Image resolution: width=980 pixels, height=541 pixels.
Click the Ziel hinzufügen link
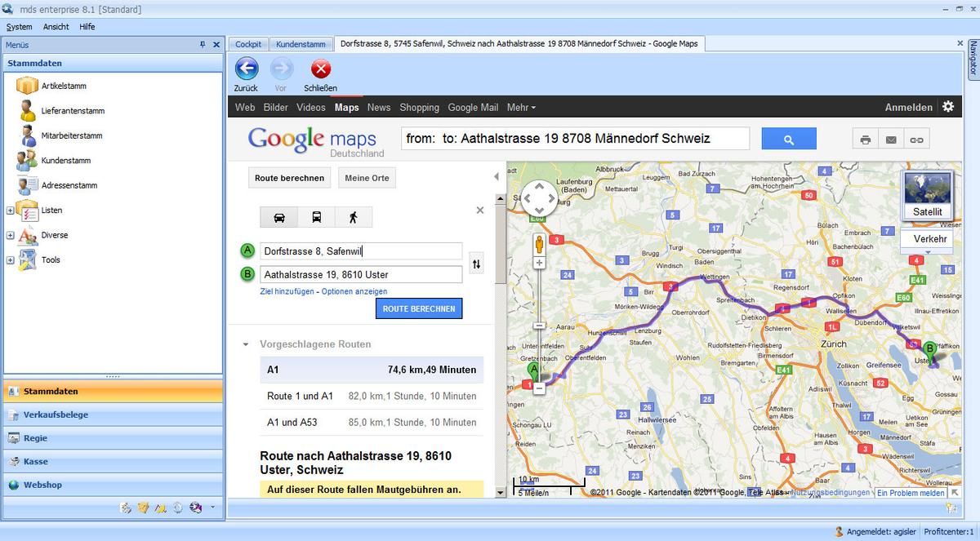click(x=287, y=291)
